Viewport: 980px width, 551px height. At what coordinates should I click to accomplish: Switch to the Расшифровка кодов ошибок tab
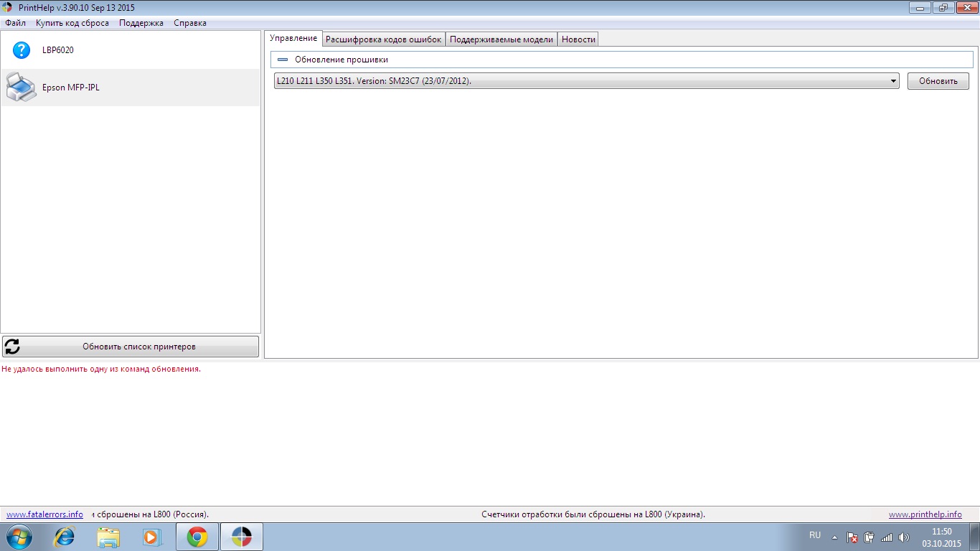[384, 39]
